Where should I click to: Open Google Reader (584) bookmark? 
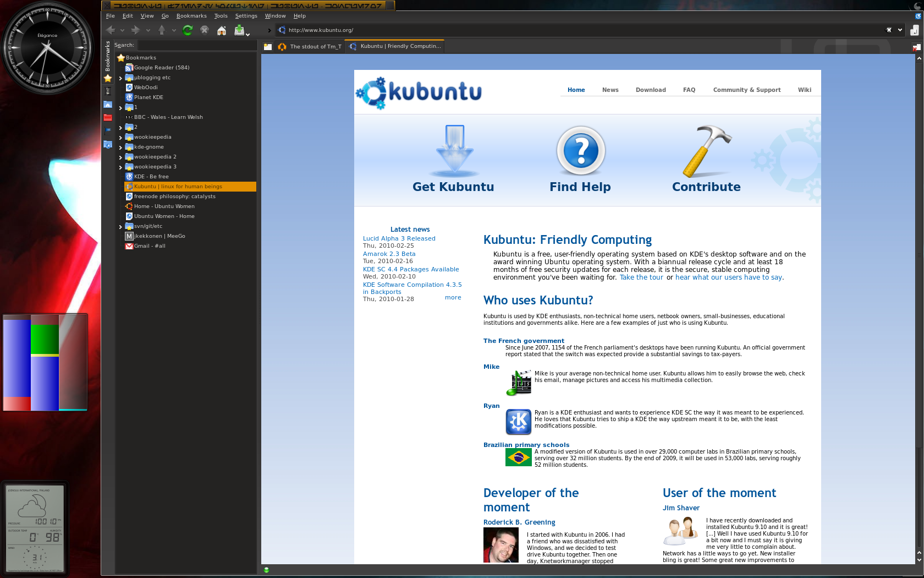tap(157, 68)
